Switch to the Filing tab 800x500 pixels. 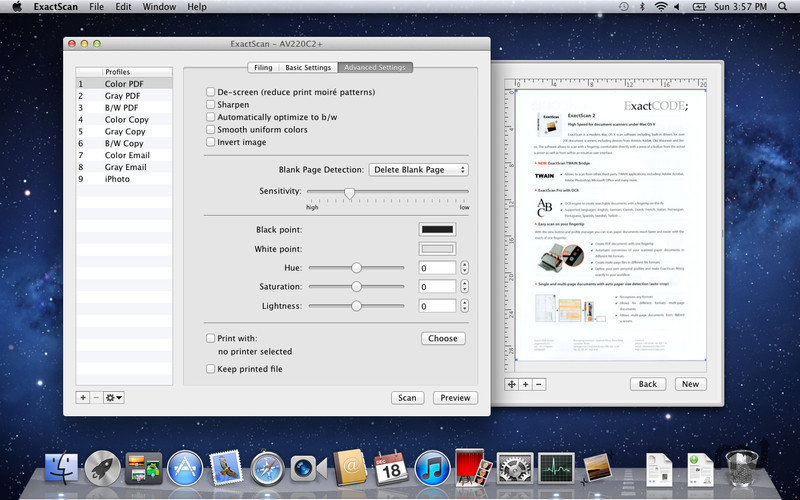tap(263, 67)
